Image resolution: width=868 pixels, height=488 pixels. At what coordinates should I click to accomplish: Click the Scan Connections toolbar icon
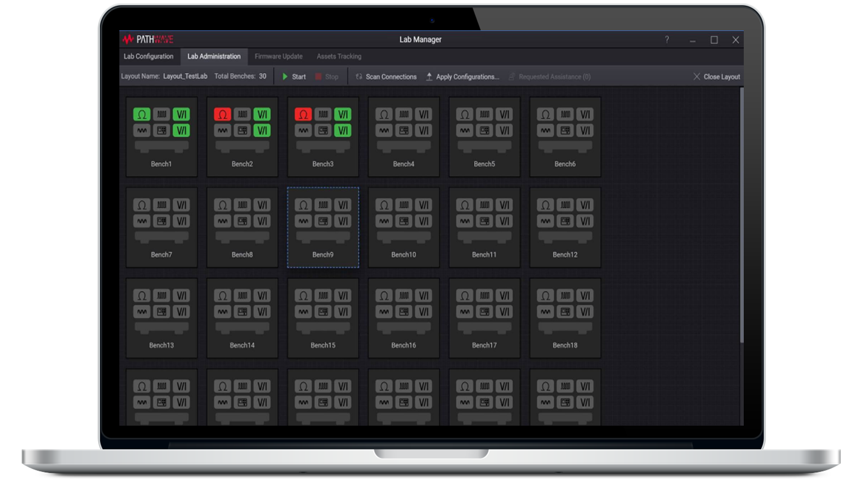coord(359,76)
